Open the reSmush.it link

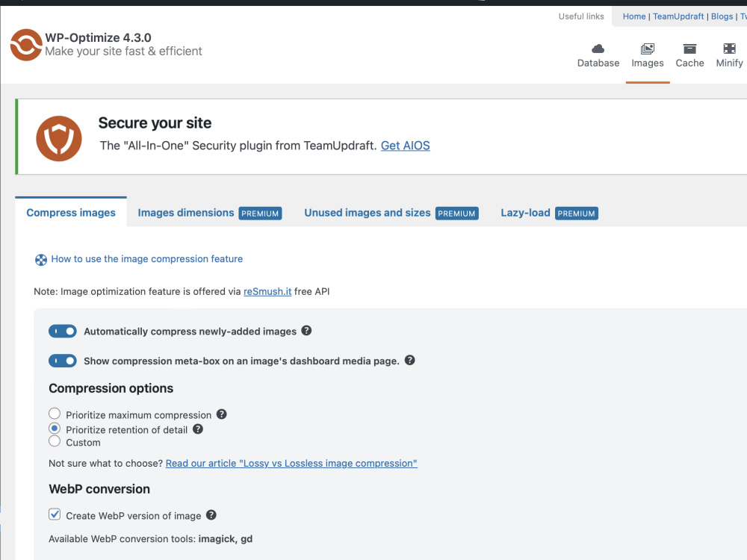click(267, 291)
